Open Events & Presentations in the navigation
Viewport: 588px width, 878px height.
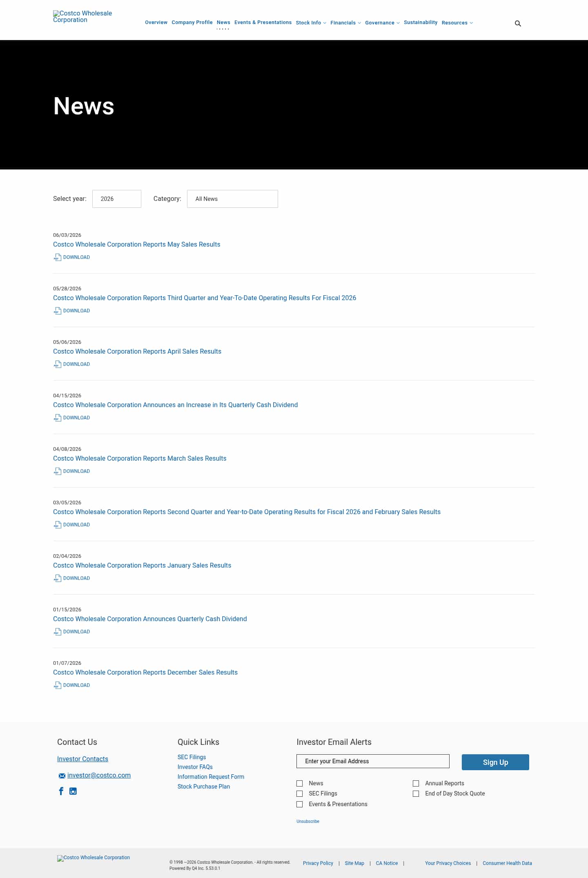pos(263,22)
